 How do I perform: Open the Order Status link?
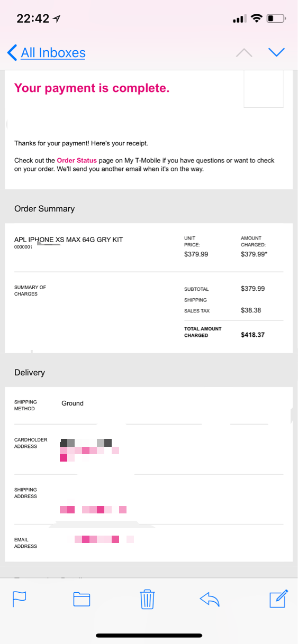click(77, 160)
